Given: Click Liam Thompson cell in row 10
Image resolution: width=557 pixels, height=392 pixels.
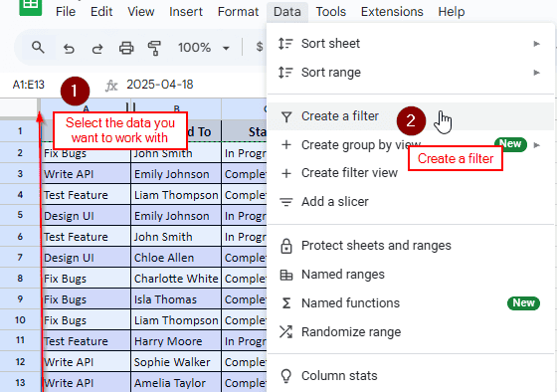Looking at the screenshot, I should click(176, 320).
